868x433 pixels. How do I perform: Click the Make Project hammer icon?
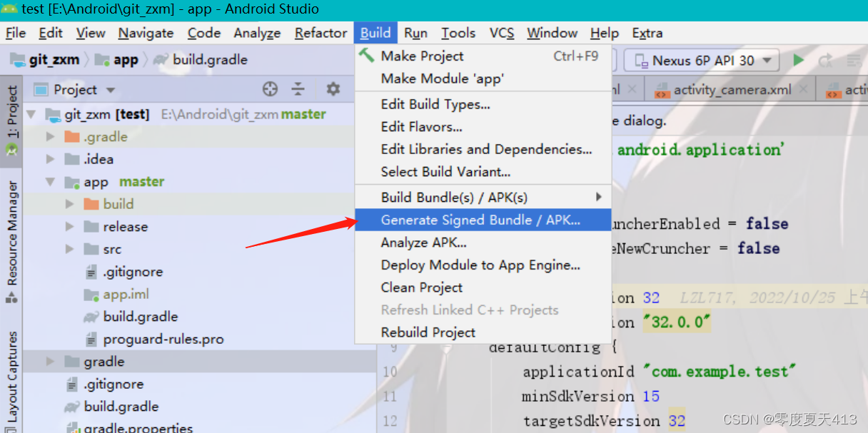367,56
